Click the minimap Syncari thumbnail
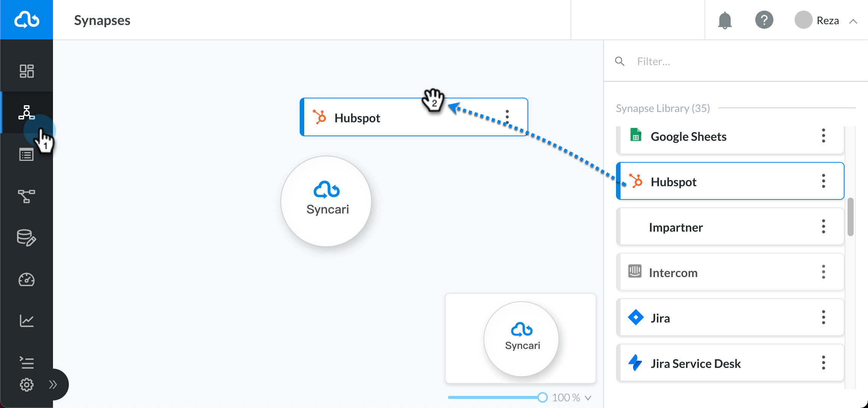Viewport: 868px width, 408px height. 521,339
